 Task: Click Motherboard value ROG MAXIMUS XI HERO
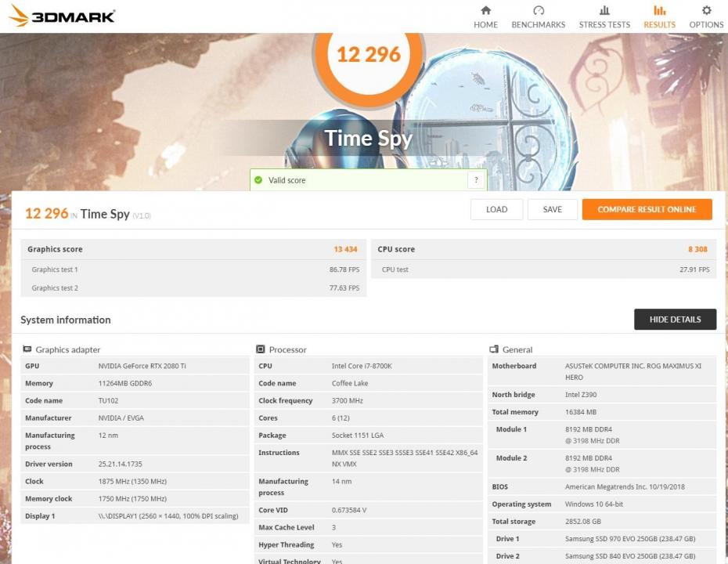click(633, 371)
